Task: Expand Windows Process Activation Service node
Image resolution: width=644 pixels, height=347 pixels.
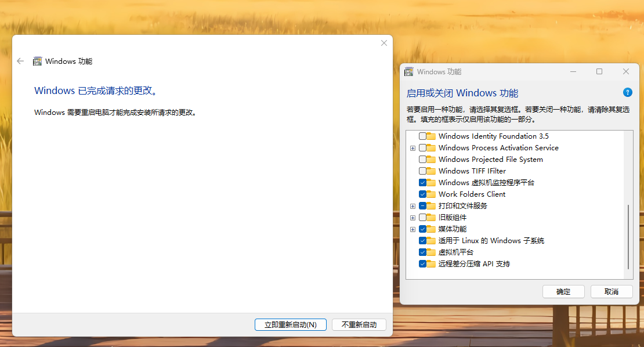Action: (413, 148)
